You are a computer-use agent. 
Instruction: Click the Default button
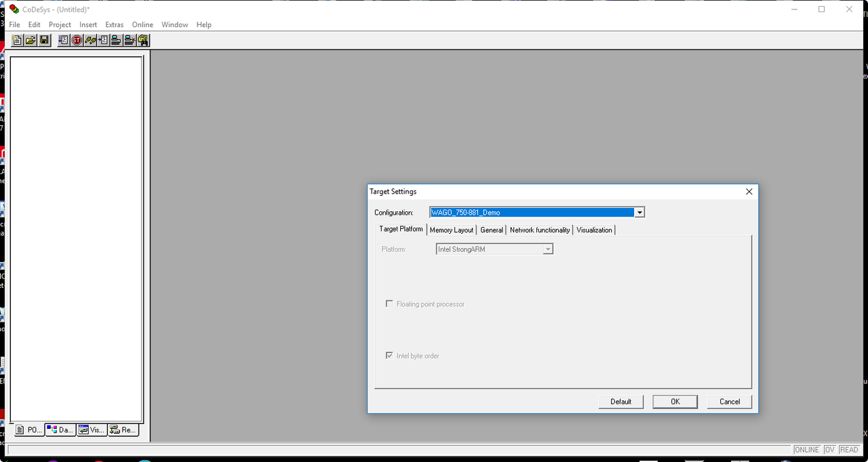point(620,402)
